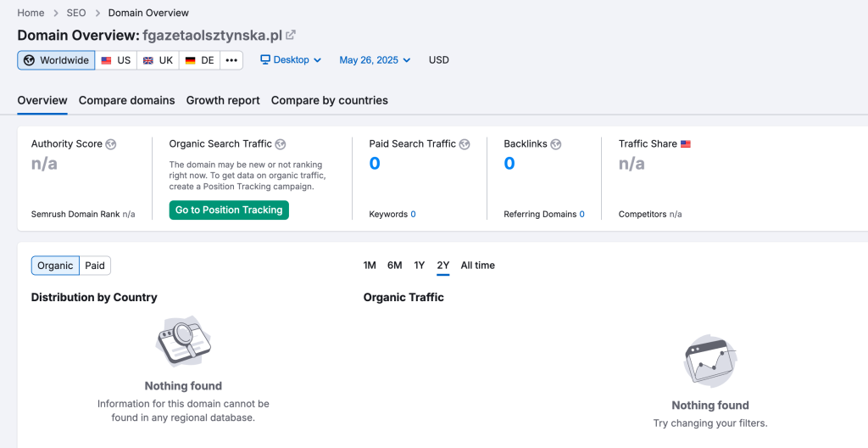Switch database to DE
The image size is (868, 448).
point(199,60)
